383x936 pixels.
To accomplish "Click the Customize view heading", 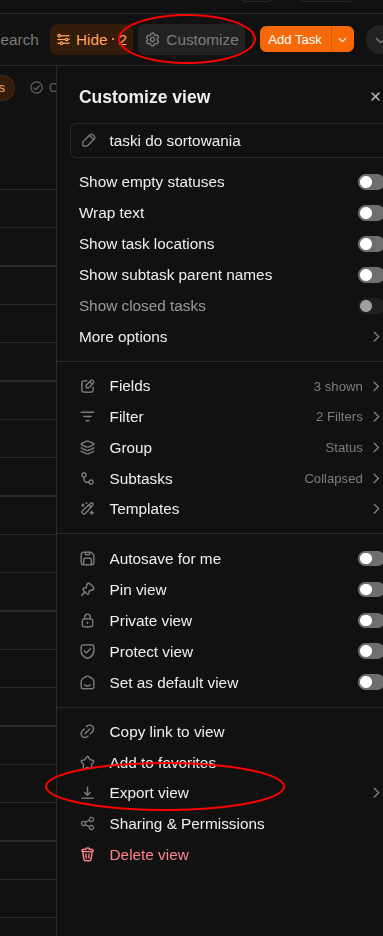I will point(144,97).
